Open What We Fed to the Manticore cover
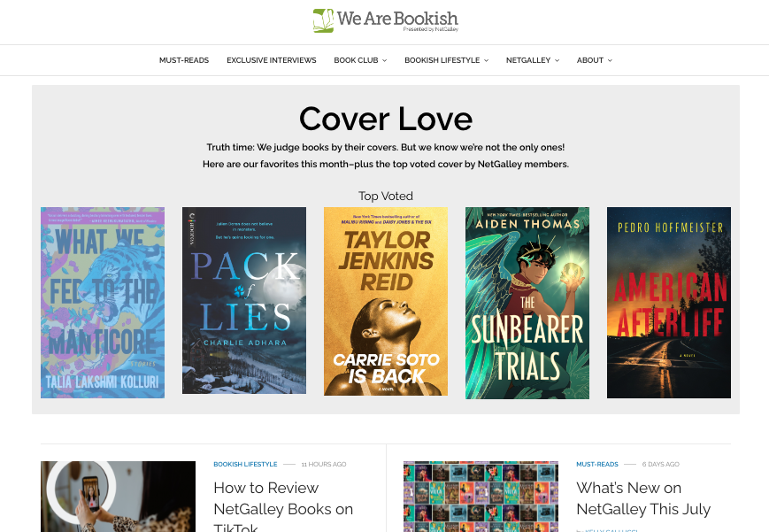This screenshot has width=769, height=532. pyautogui.click(x=103, y=303)
